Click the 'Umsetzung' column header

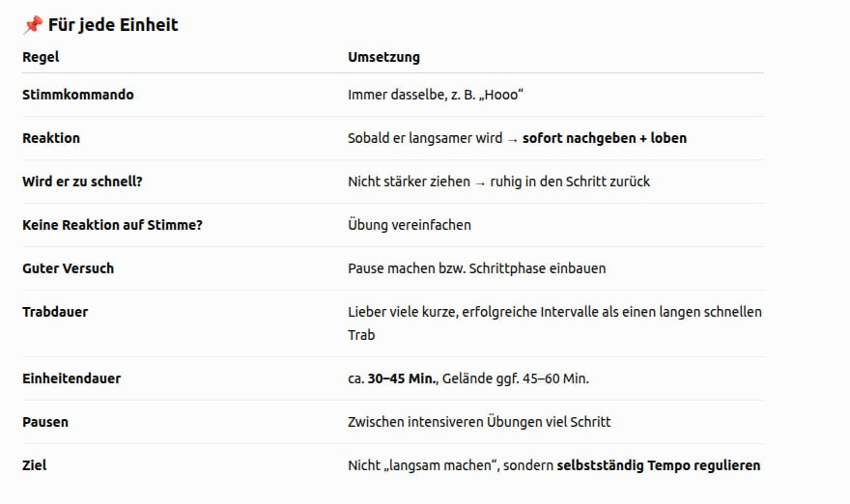tap(383, 57)
